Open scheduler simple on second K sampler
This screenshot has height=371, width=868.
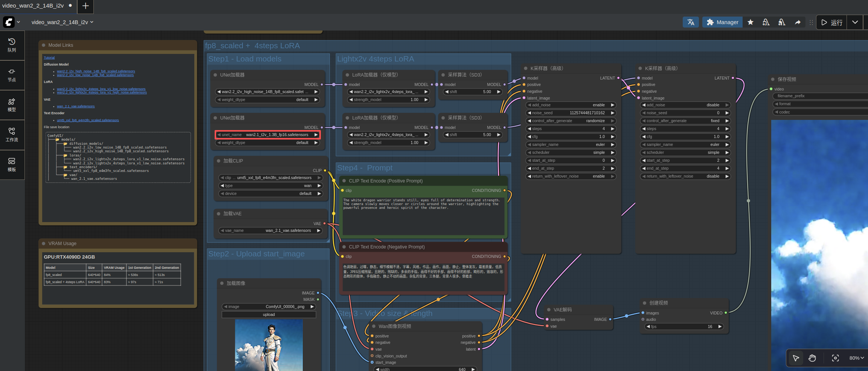[x=685, y=153]
